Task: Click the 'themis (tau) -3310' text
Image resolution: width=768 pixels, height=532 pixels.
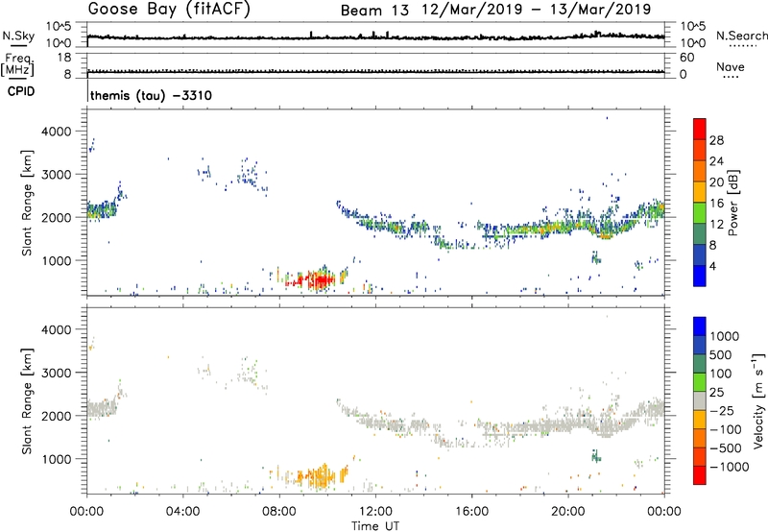Action: click(x=151, y=95)
